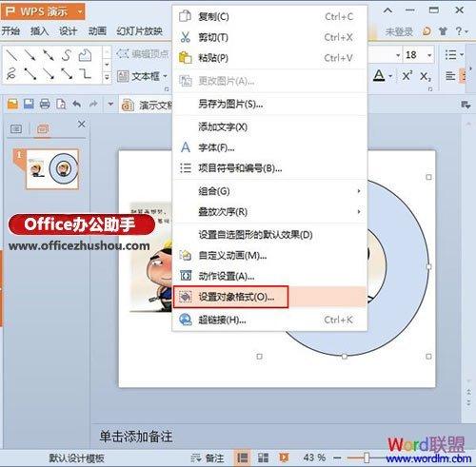Open quick access toolbar customize dropdown
This screenshot has height=467, width=476.
point(110,104)
